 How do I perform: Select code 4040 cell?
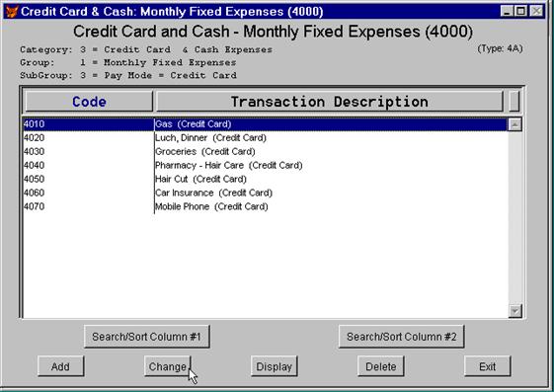click(x=88, y=165)
